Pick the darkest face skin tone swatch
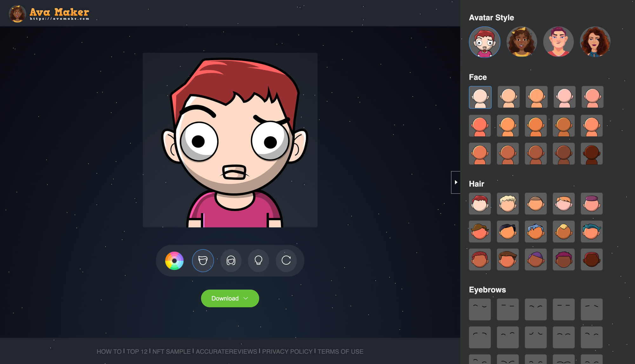This screenshot has width=635, height=364. (592, 154)
